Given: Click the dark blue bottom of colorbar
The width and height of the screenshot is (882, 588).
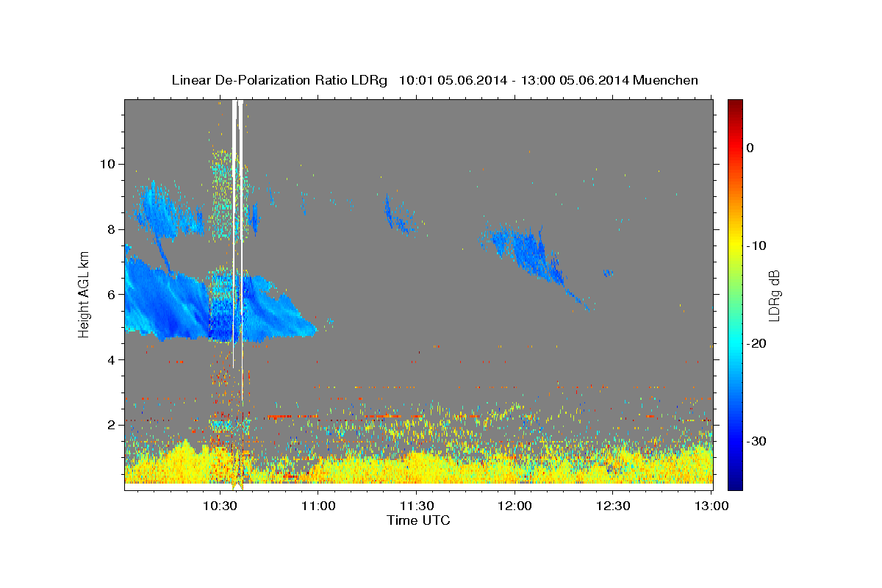Looking at the screenshot, I should point(735,484).
